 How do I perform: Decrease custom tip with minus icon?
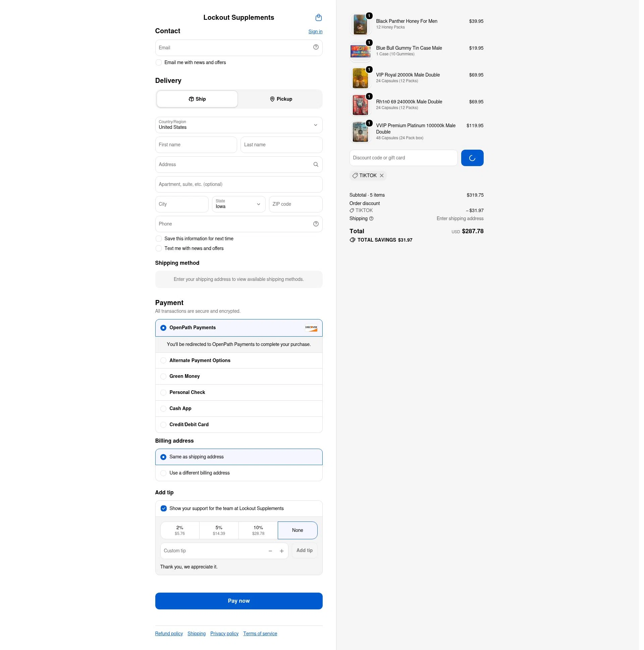pyautogui.click(x=270, y=551)
